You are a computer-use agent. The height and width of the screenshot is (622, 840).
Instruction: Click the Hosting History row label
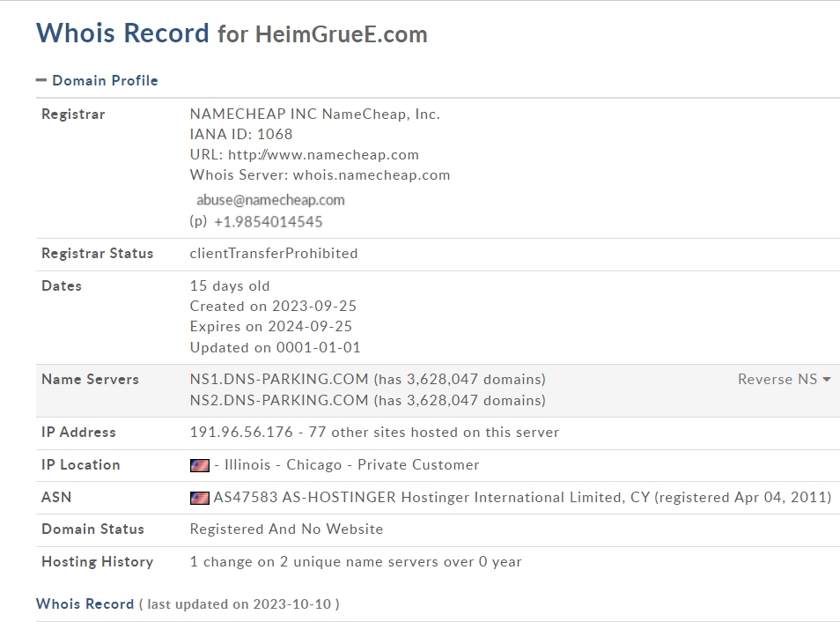pos(98,562)
